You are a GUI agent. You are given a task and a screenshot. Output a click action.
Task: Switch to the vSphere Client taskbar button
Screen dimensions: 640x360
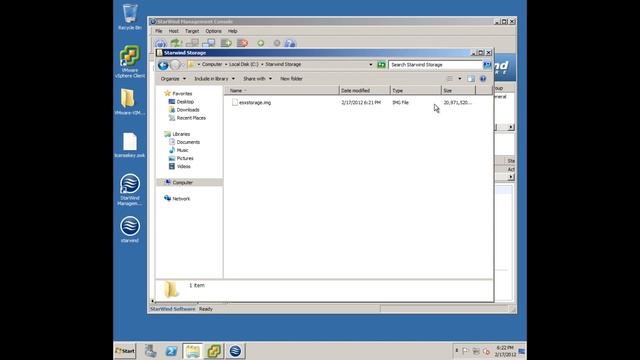[214, 351]
